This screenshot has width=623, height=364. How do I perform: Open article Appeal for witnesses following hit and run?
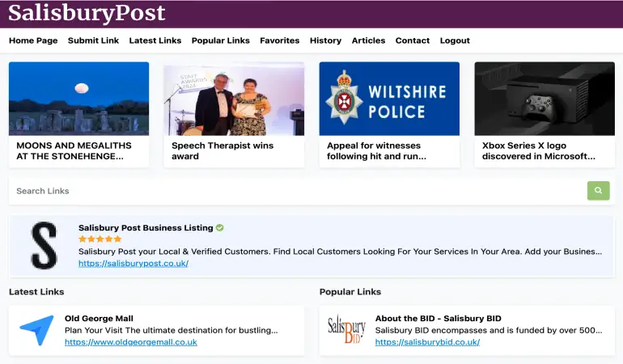point(376,151)
